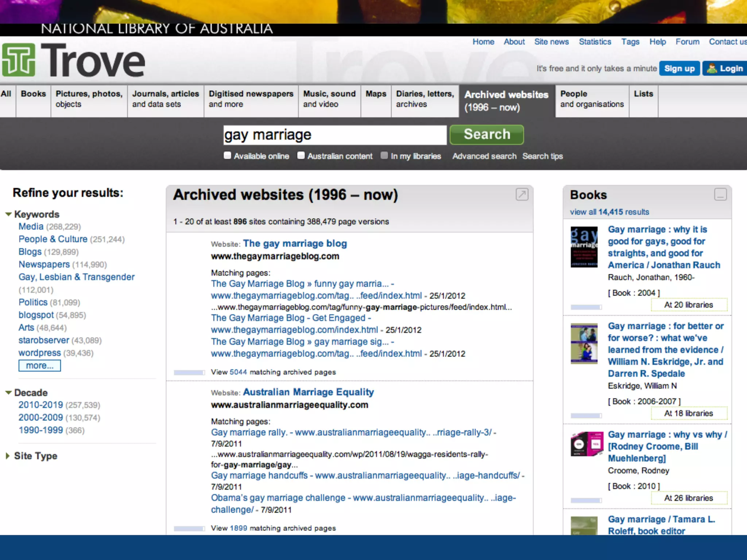Tick the Australian content checkbox
Image resolution: width=747 pixels, height=560 pixels.
(x=301, y=156)
